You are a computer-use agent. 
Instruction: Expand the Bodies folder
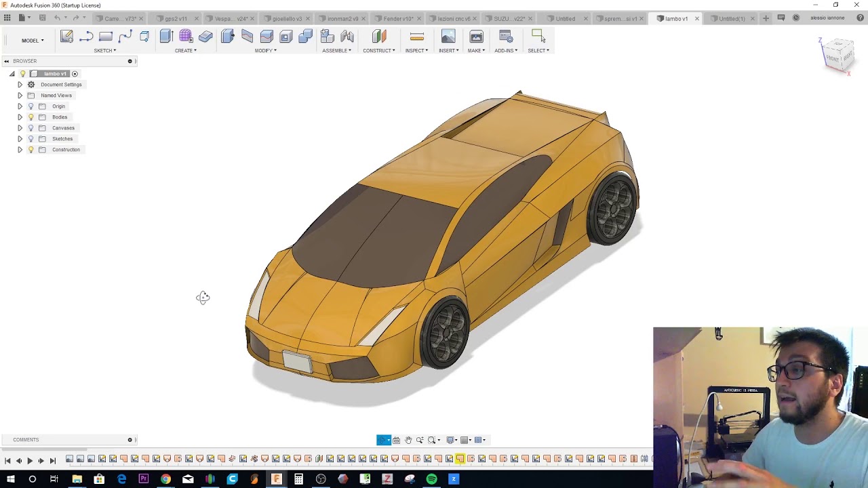[x=20, y=117]
